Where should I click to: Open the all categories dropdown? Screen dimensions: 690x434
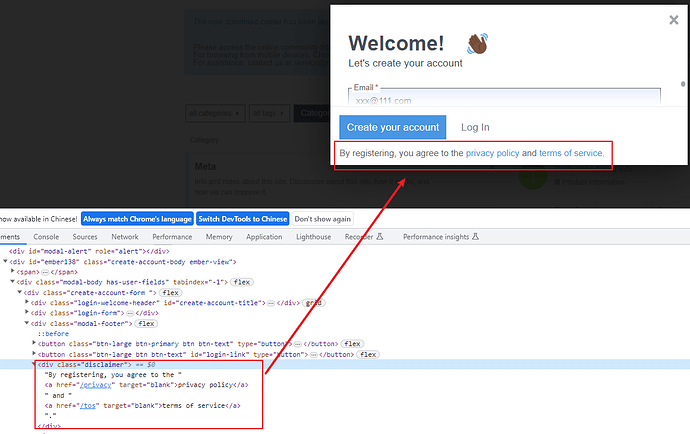click(215, 113)
